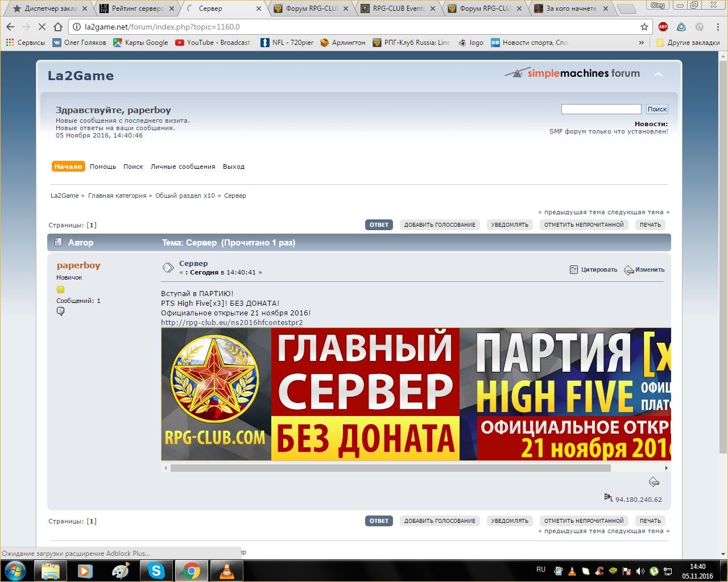Click the Главная категория breadcrumb
The height and width of the screenshot is (582, 728).
(x=117, y=196)
